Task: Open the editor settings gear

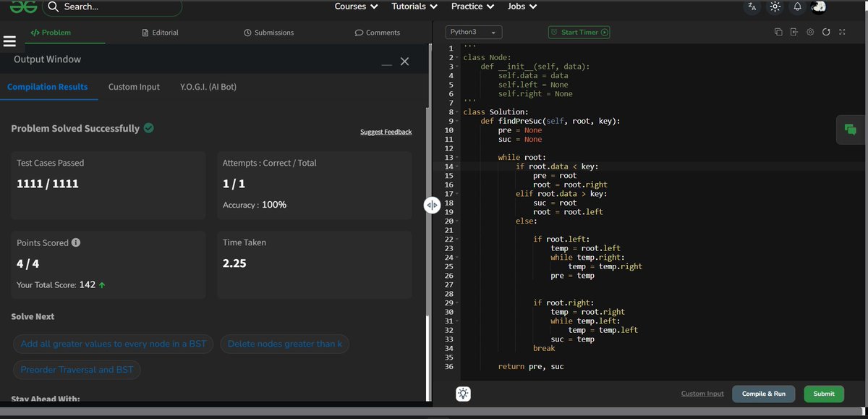Action: click(810, 32)
